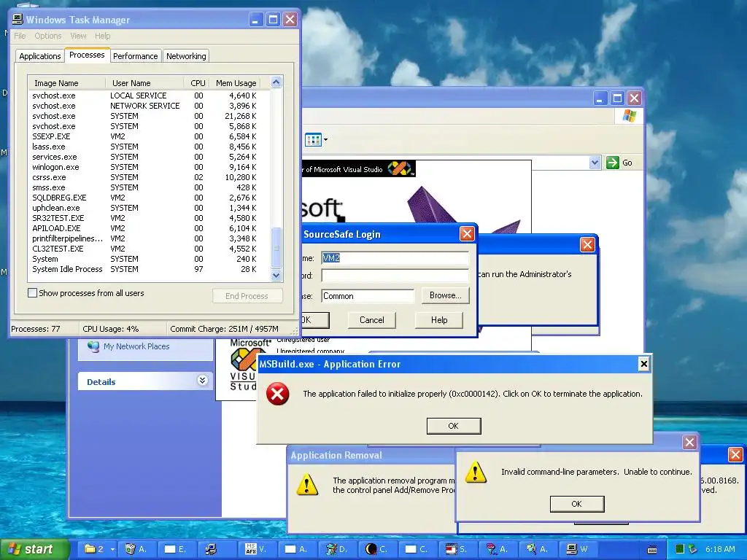Click the scroll down arrow in process list
The height and width of the screenshot is (560, 747).
(276, 275)
